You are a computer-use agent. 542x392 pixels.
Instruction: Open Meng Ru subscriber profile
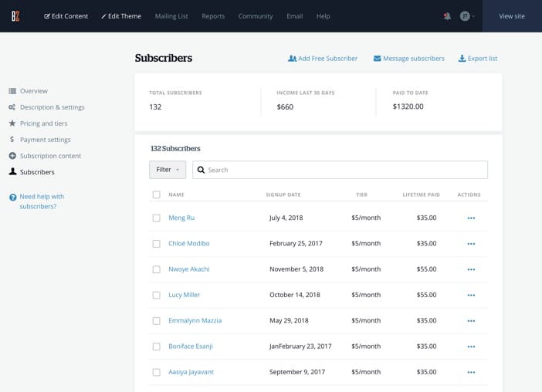point(181,218)
